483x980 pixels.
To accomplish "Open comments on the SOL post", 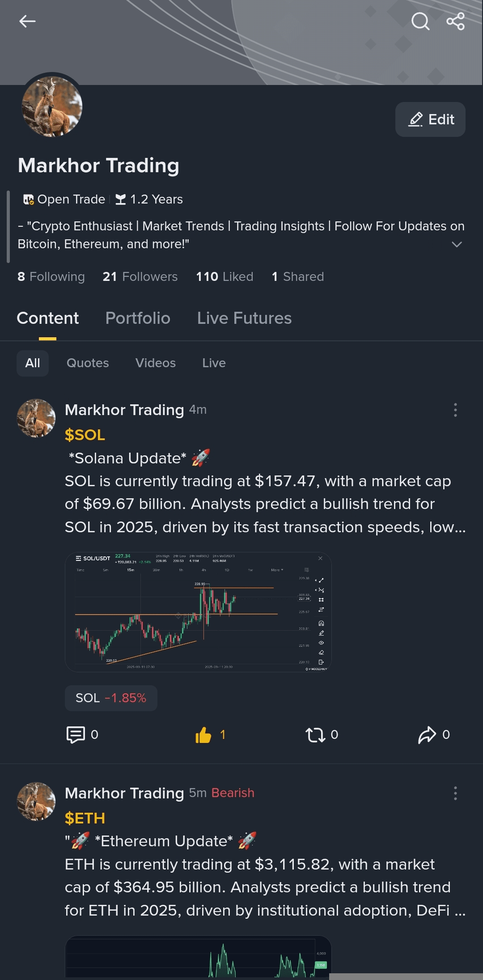I will click(x=76, y=734).
